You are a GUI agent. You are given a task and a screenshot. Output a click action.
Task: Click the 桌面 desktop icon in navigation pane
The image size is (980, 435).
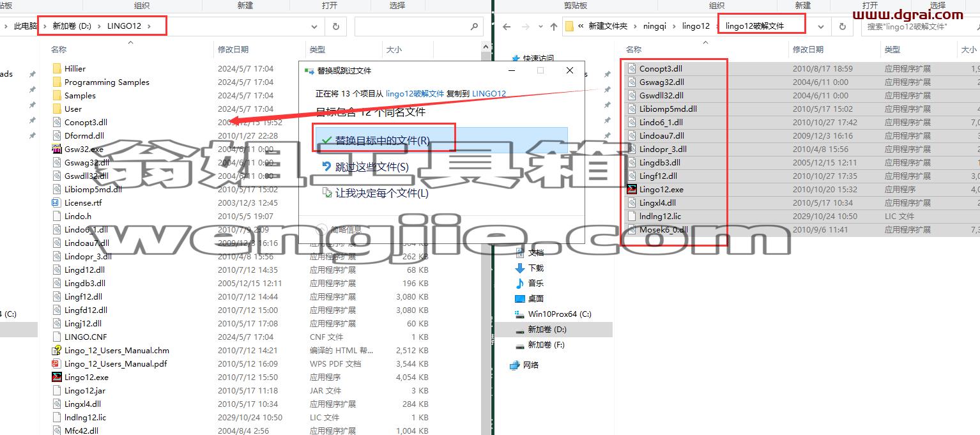click(x=519, y=298)
